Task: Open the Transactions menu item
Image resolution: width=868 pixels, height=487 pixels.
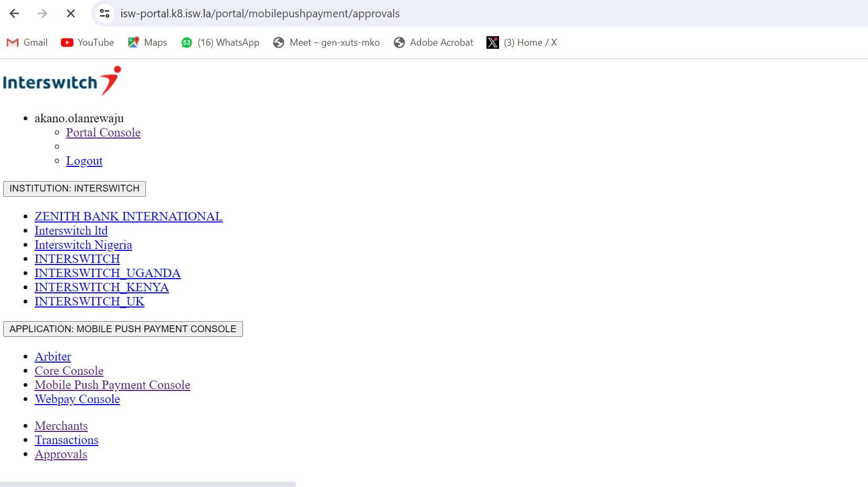Action: pos(67,440)
